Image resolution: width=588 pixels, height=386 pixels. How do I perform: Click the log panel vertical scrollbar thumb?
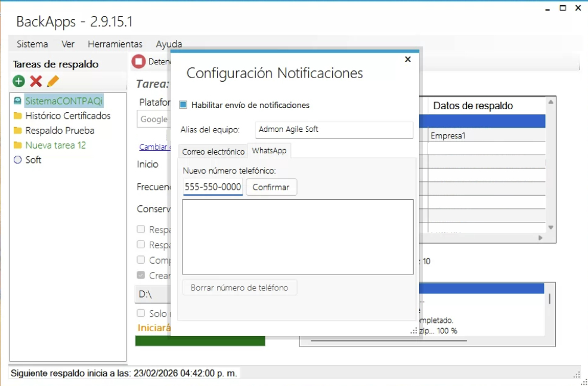click(549, 299)
